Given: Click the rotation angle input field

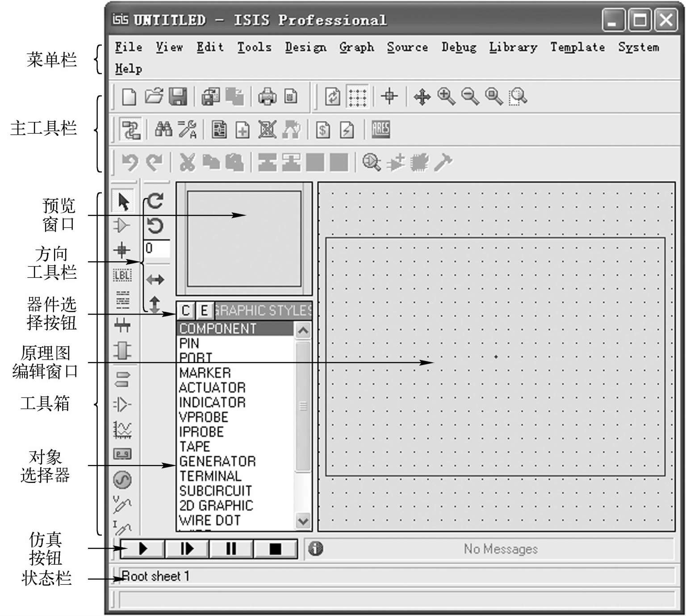Looking at the screenshot, I should [x=157, y=248].
